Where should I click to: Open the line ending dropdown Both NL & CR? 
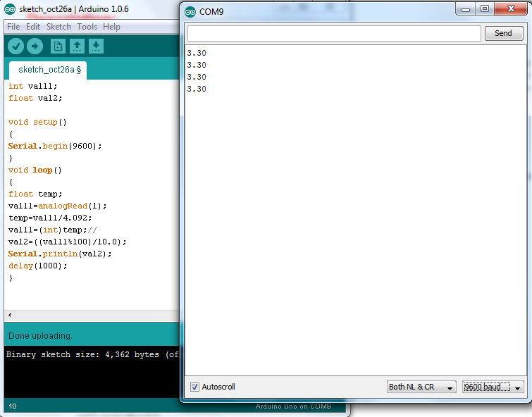tap(421, 387)
